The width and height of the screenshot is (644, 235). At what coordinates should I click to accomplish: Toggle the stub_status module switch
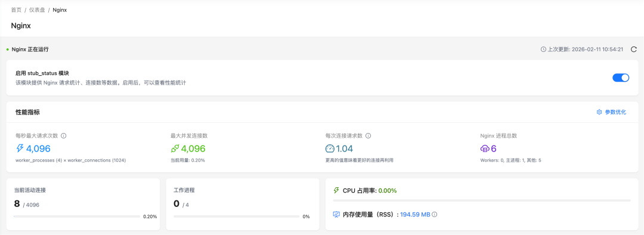coord(621,78)
